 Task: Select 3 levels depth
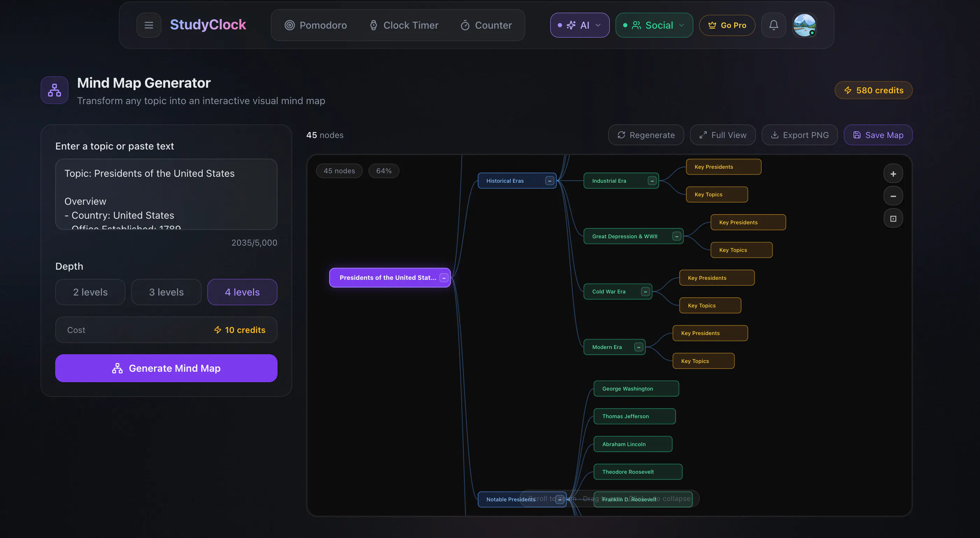(166, 292)
